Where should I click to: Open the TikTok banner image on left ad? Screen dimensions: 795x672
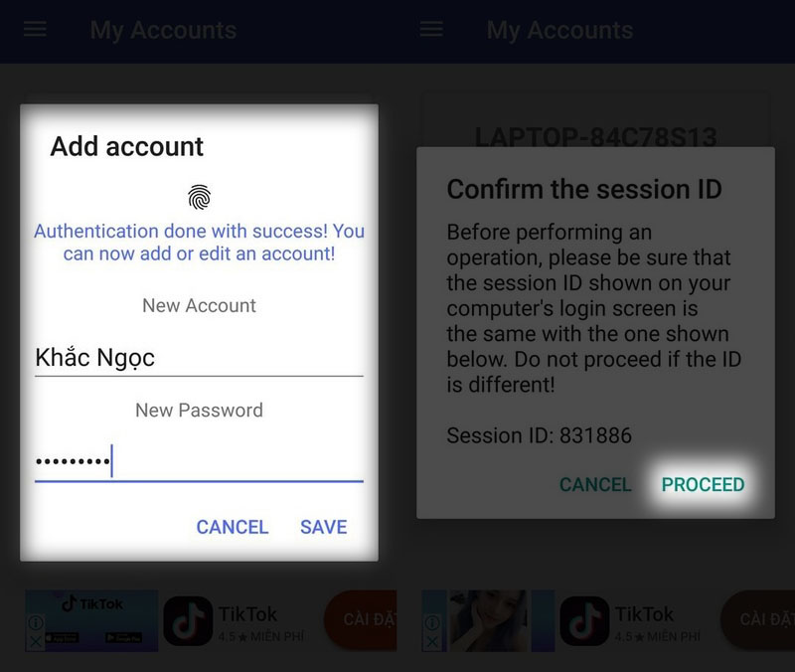click(91, 620)
